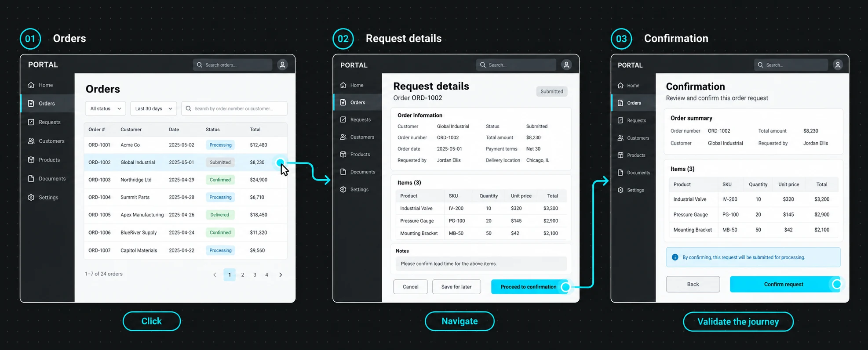Screen dimensions: 868x350
Task: Click the ORD-1002 Global Industrial order row
Action: (x=186, y=162)
